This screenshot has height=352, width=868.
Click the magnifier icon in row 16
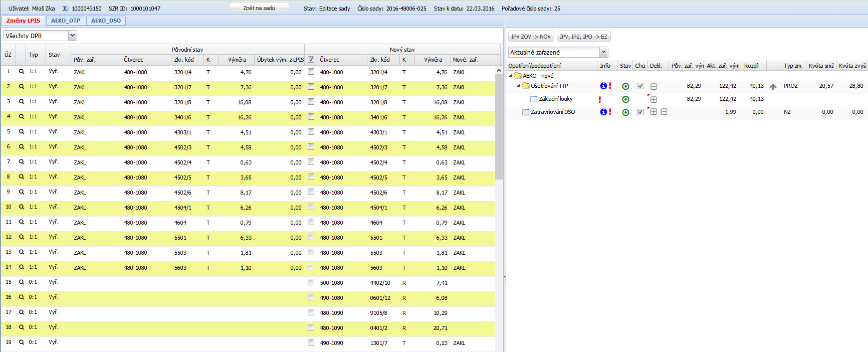22,297
